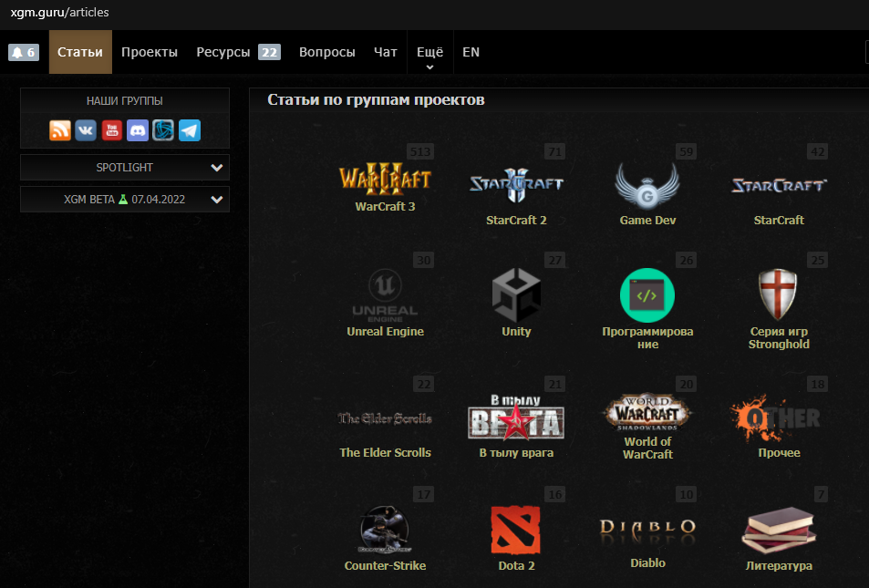
Task: Open the RSS feed icon
Action: pos(60,130)
